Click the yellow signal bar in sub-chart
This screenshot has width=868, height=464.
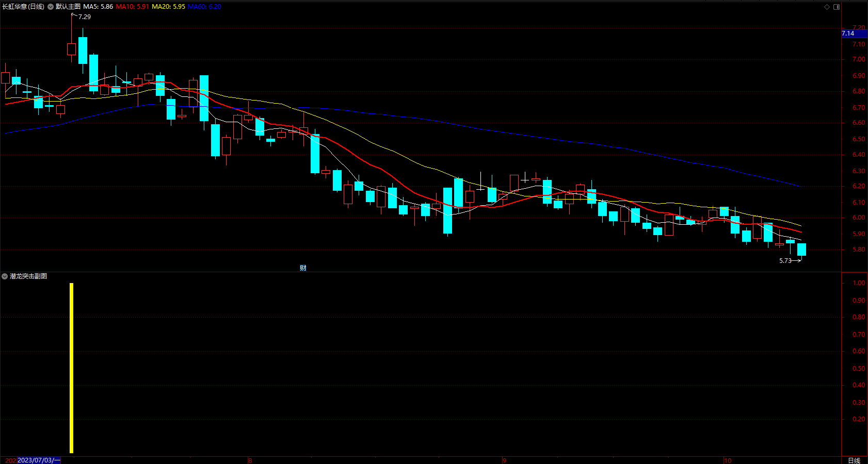point(71,368)
